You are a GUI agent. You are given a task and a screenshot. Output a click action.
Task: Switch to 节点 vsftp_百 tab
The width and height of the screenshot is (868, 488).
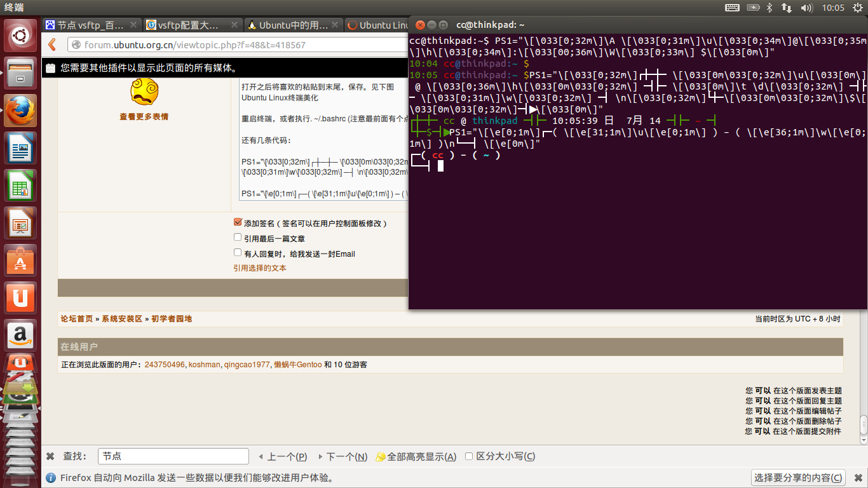(x=92, y=25)
